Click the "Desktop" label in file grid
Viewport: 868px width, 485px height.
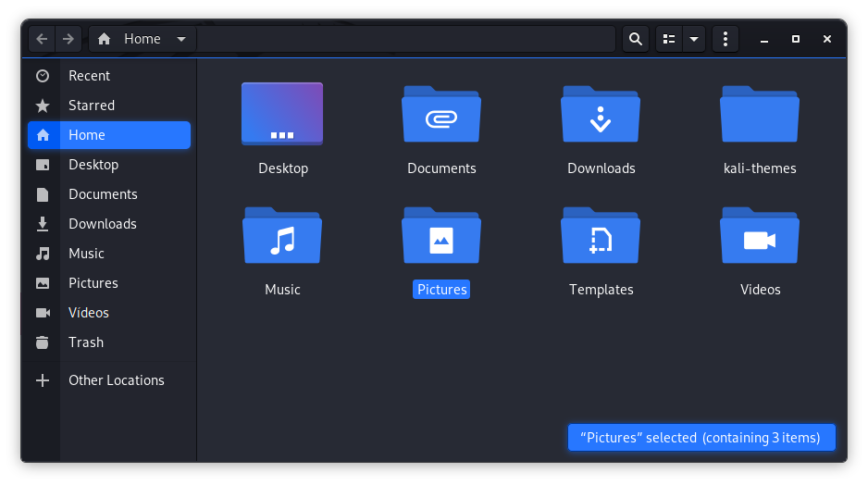tap(283, 168)
